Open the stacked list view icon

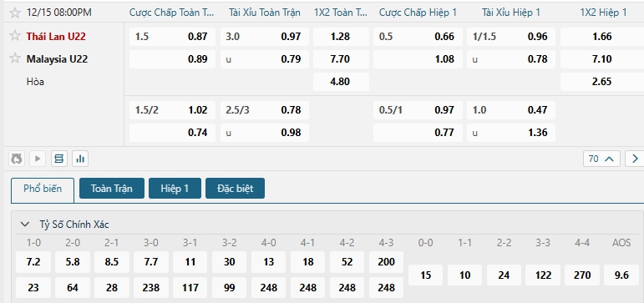point(59,159)
